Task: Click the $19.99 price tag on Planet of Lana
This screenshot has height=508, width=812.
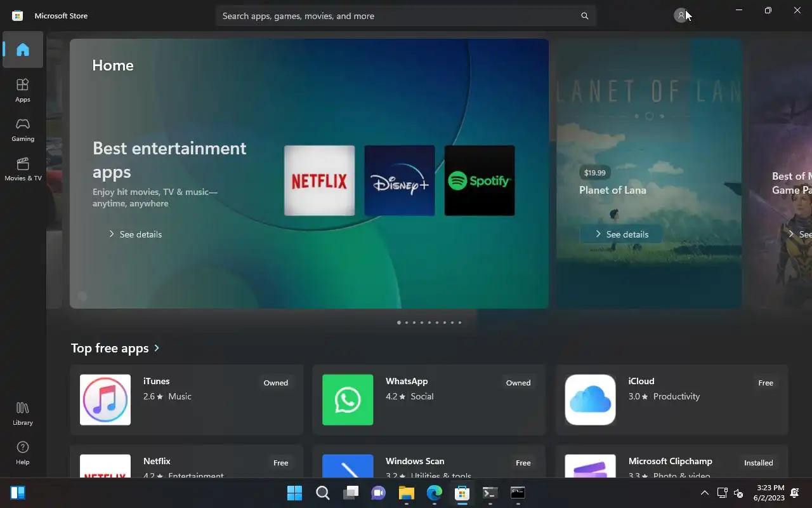Action: pyautogui.click(x=595, y=172)
